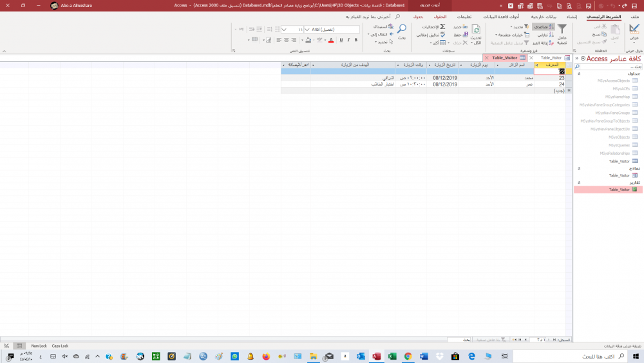644x363 pixels.
Task: Click the Totals (الإجماليات) sigma icon
Action: pos(442,26)
